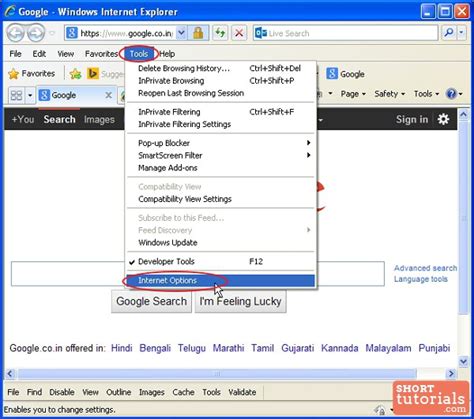Click the blue Help question mark icon
474x419 pixels.
point(451,94)
